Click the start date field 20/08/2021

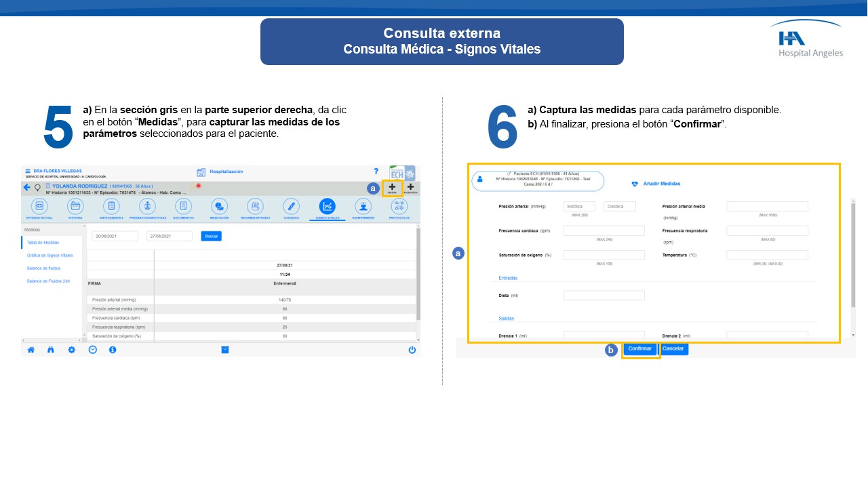(115, 236)
